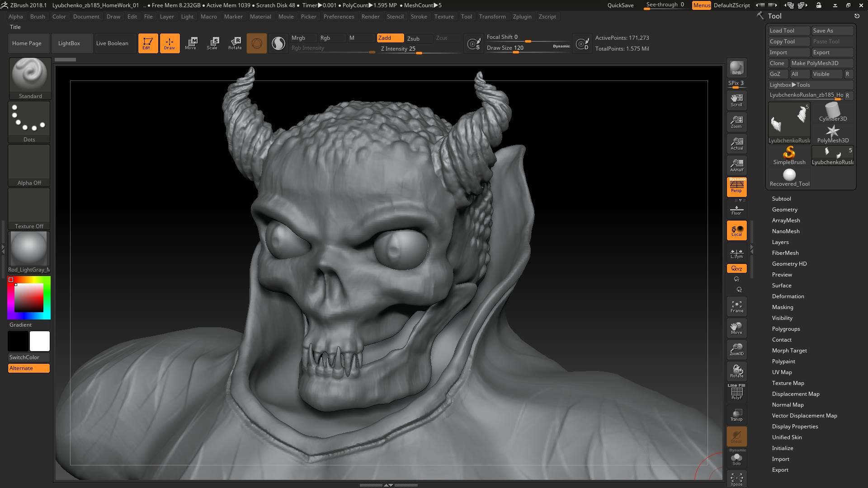Expand the Subtool section

tap(781, 199)
